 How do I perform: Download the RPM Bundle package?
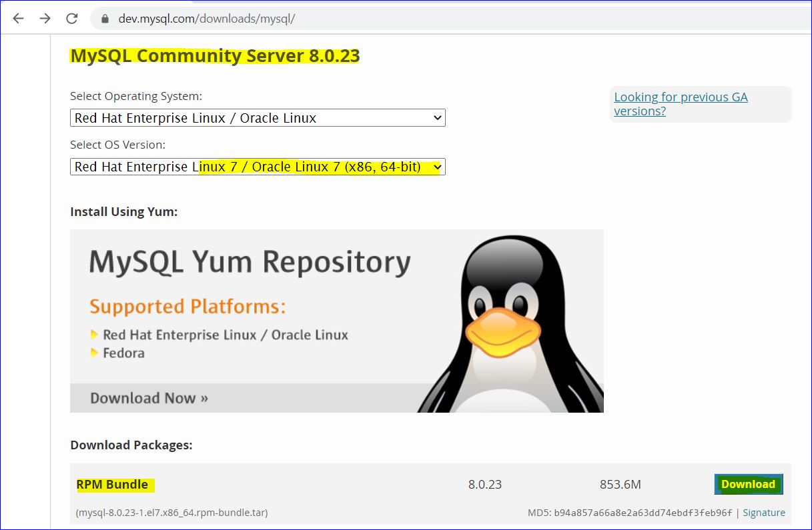[x=748, y=485]
